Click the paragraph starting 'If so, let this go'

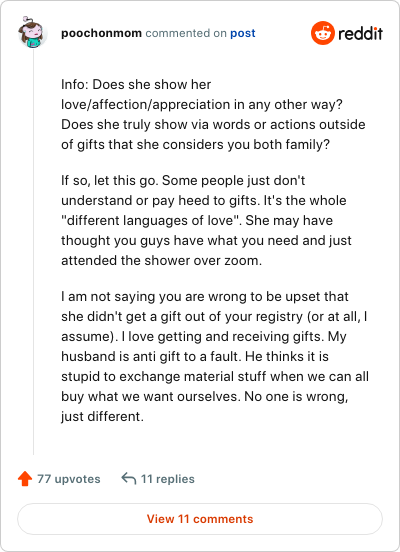coord(206,220)
